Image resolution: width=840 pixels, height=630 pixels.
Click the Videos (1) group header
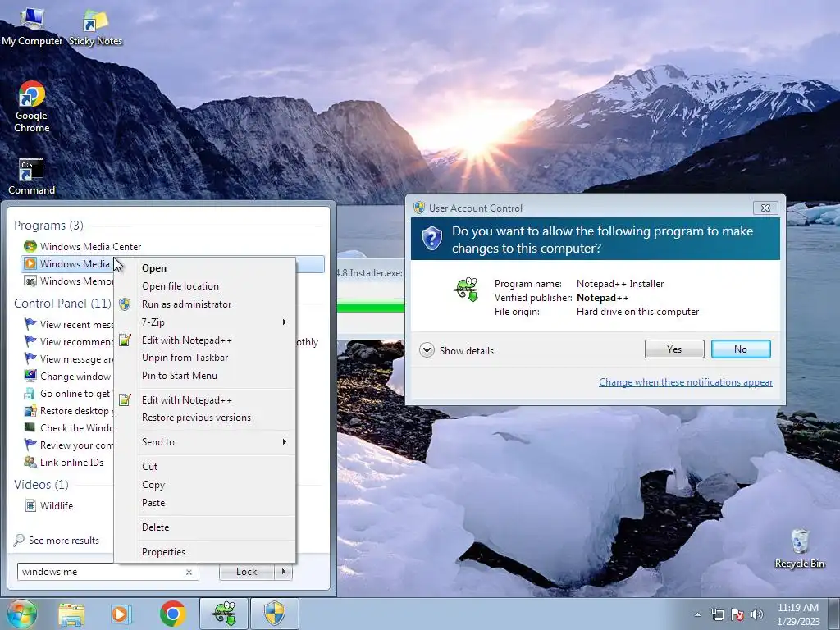[x=41, y=485]
